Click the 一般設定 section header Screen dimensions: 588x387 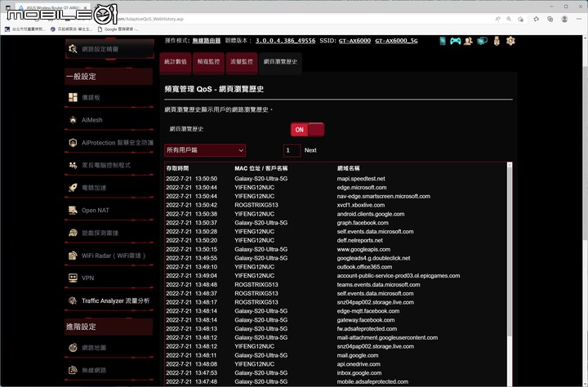[109, 77]
